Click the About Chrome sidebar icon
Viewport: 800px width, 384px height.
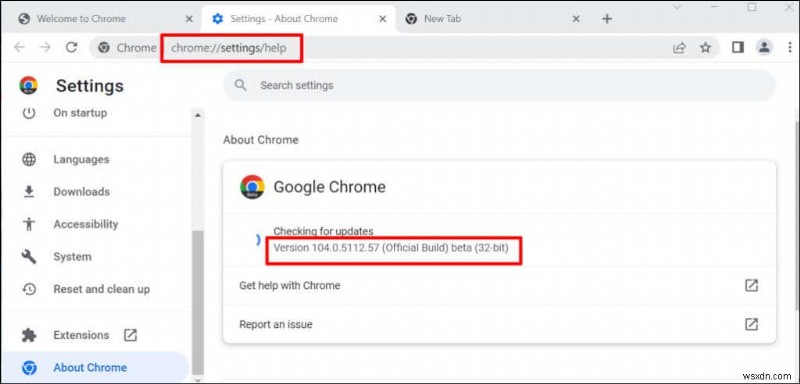29,368
